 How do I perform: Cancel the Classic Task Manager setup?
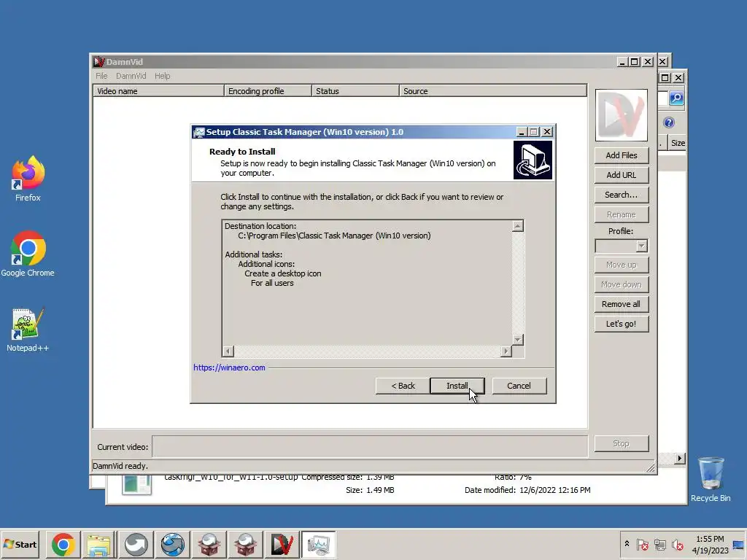pyautogui.click(x=519, y=386)
